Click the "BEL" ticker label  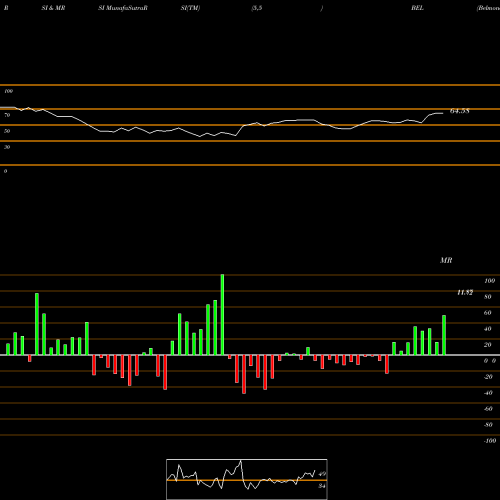point(417,8)
